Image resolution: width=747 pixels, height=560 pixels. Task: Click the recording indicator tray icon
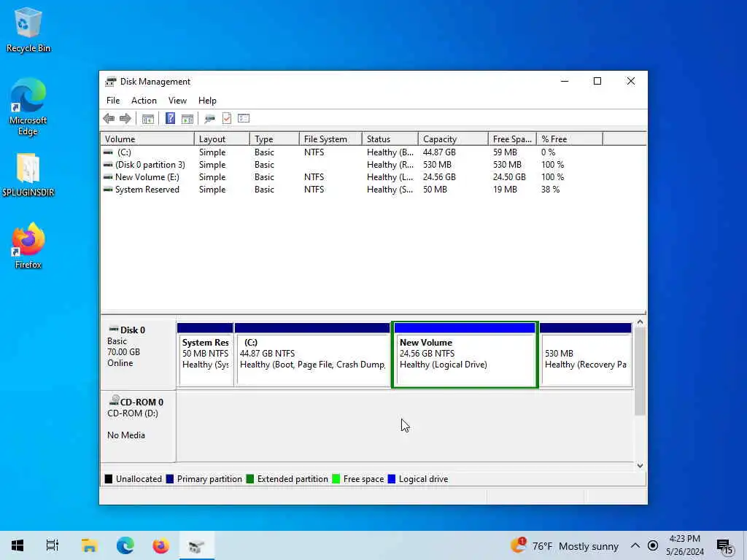(x=653, y=545)
